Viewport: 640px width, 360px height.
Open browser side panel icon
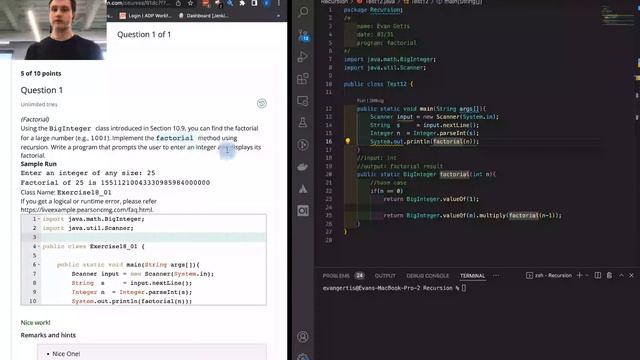[x=255, y=4]
